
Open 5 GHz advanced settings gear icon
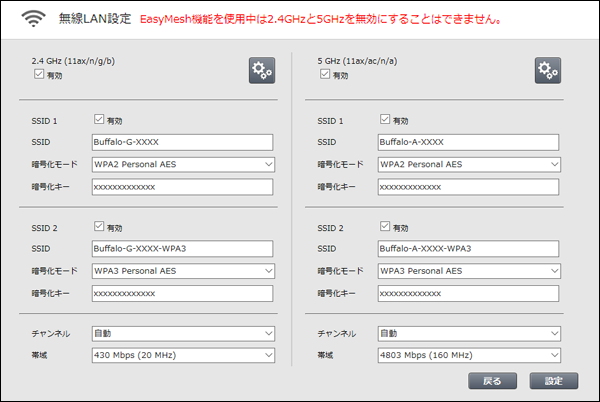coord(548,70)
